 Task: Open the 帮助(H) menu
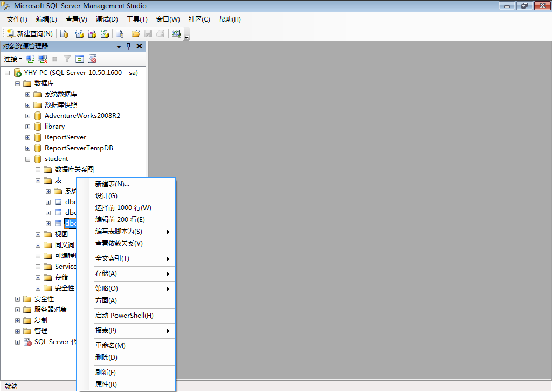(x=230, y=19)
